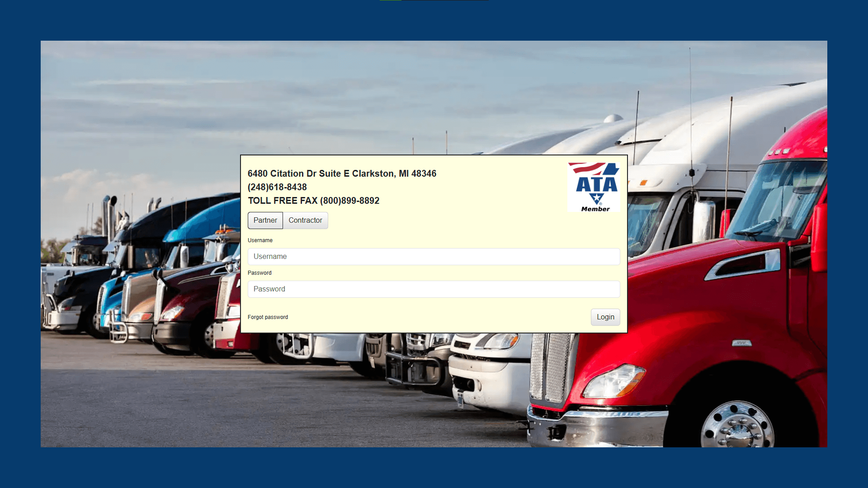Screen dimensions: 868x488
Task: Switch to the Contractor login type
Action: coord(306,221)
